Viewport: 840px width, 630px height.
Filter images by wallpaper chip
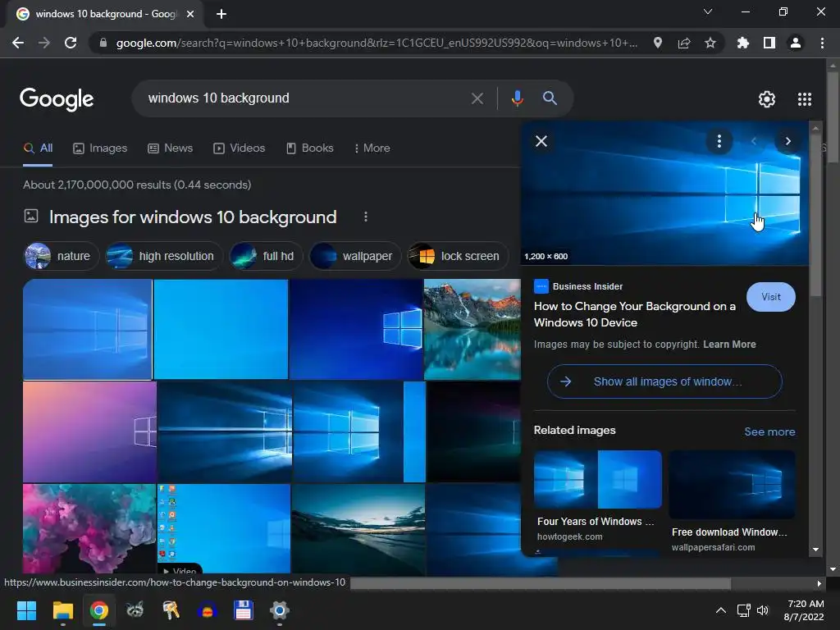tap(355, 256)
